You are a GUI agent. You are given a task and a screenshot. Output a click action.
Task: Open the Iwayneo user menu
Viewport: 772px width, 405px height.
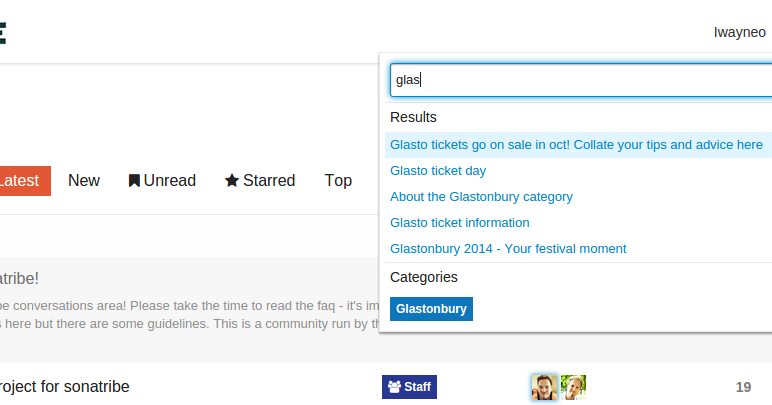(x=740, y=32)
